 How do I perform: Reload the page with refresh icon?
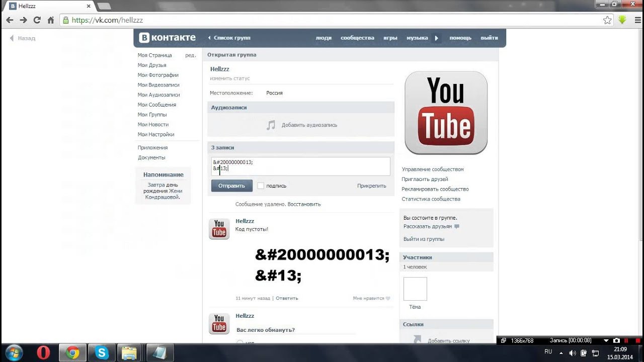(x=37, y=20)
